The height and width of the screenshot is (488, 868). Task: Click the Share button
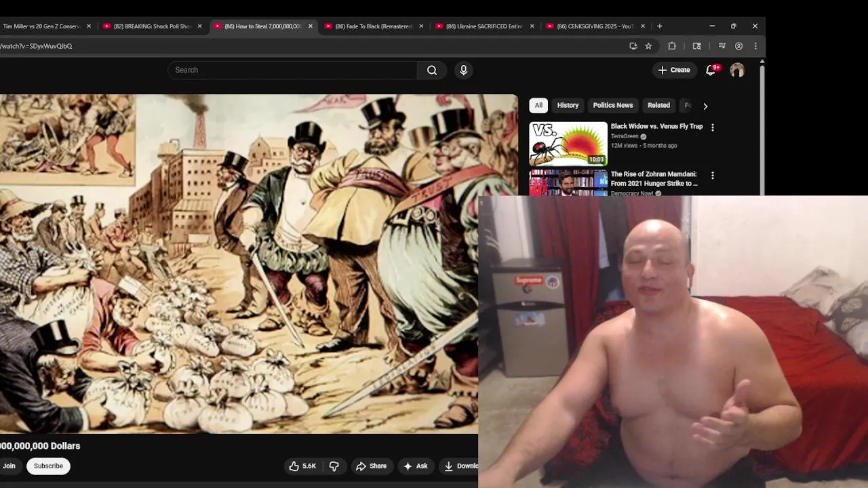[x=371, y=466]
